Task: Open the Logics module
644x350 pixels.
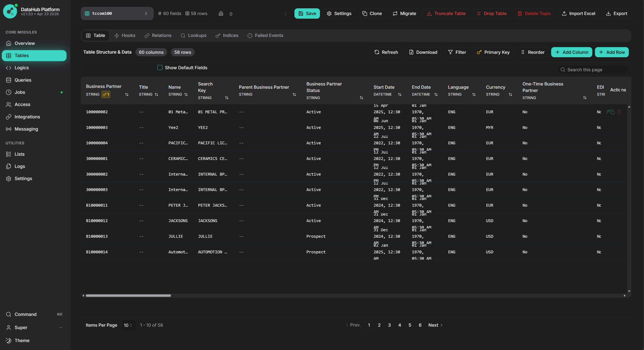Action: [x=34, y=68]
